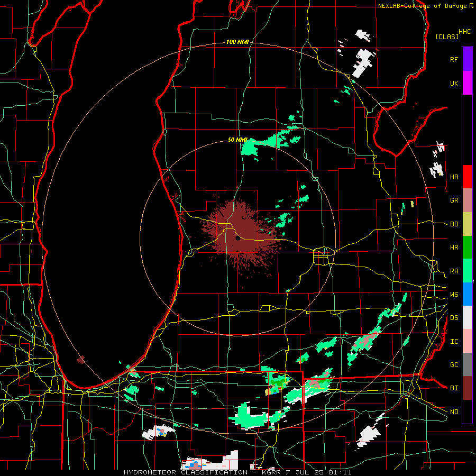Click the blue WS legend swatch
Screen dimensions: 476x476
[467, 294]
